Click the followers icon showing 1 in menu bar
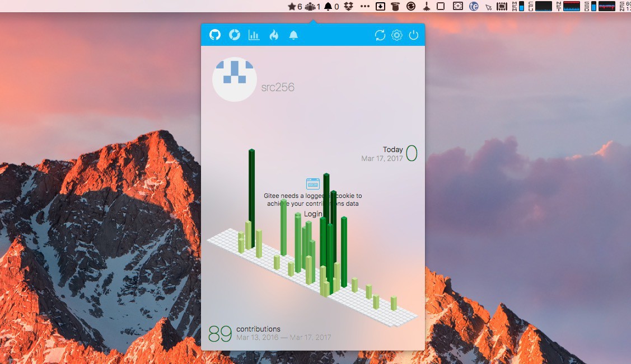This screenshot has height=364, width=631. tap(312, 6)
